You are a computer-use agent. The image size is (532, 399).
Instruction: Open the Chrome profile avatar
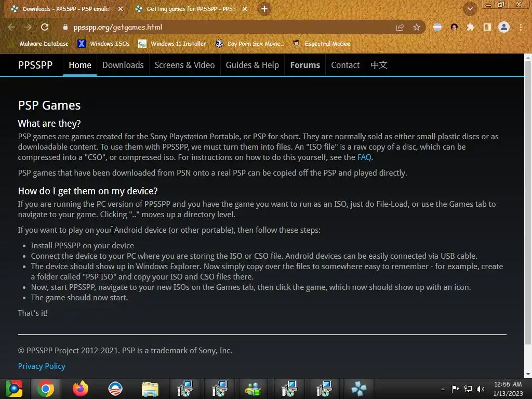click(x=504, y=27)
